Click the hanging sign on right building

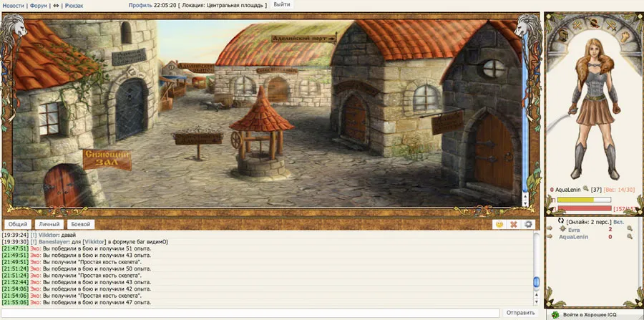(x=447, y=122)
